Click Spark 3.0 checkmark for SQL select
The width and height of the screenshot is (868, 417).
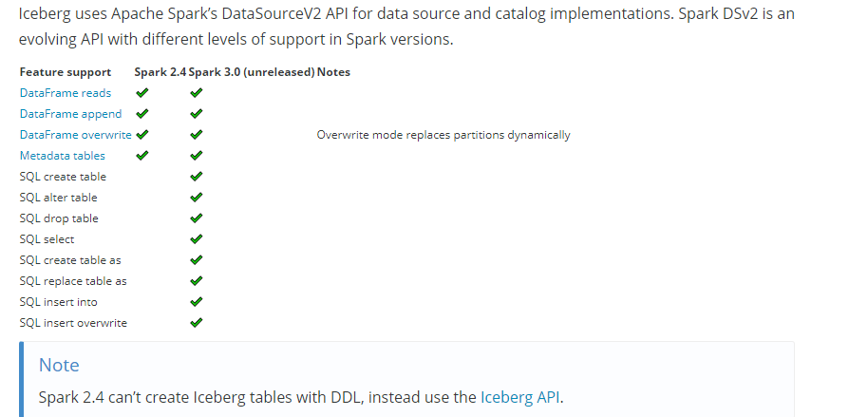196,239
